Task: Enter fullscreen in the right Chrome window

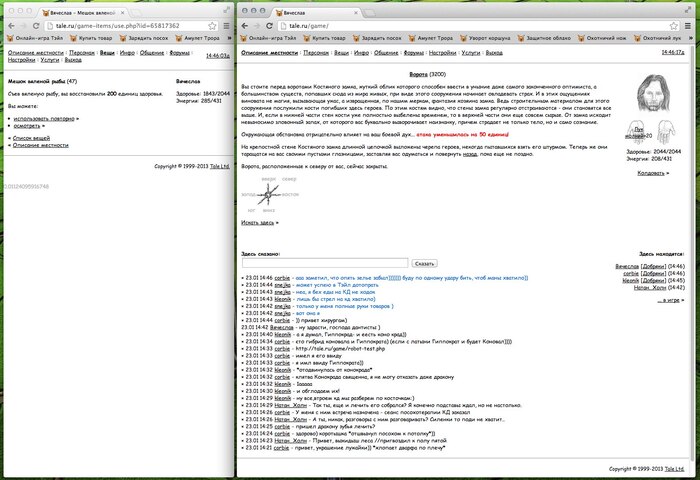Action: pos(688,10)
